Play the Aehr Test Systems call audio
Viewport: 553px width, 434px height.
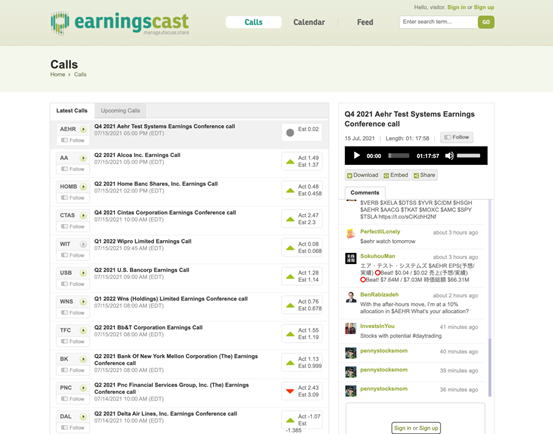point(357,155)
